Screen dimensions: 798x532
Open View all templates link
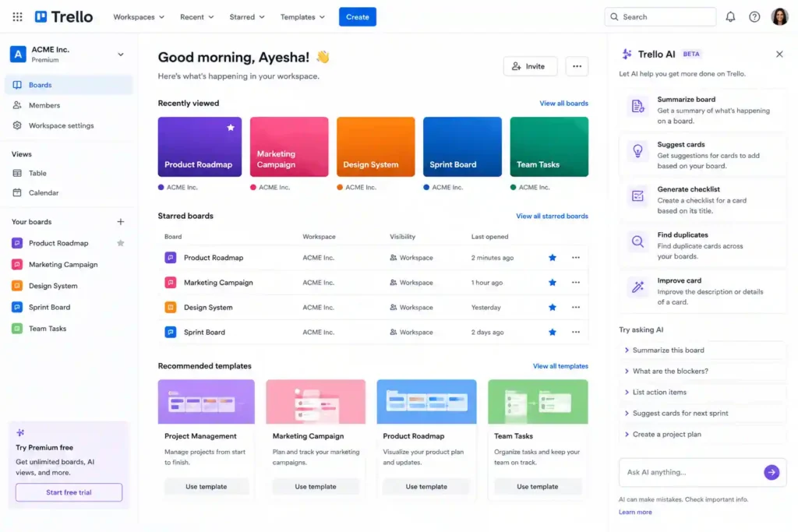point(560,366)
